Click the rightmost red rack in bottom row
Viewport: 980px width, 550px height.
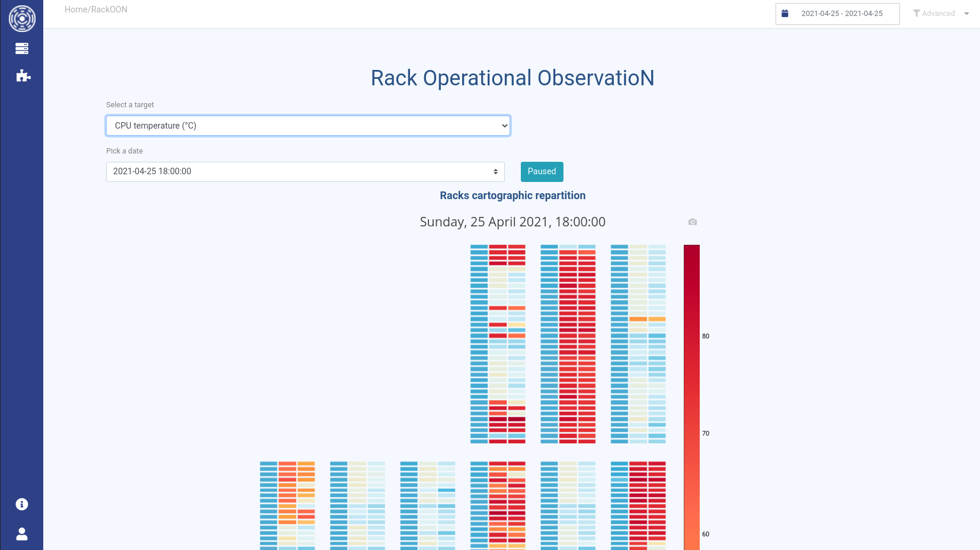638,505
